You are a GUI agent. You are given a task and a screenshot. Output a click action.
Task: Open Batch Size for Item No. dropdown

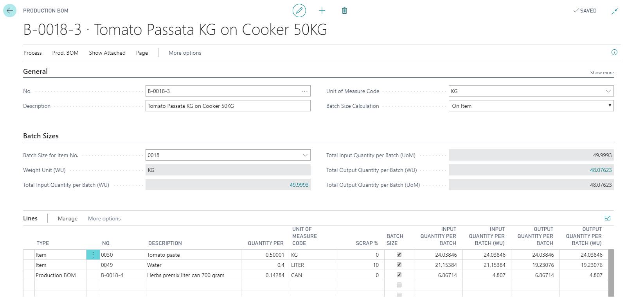click(305, 155)
